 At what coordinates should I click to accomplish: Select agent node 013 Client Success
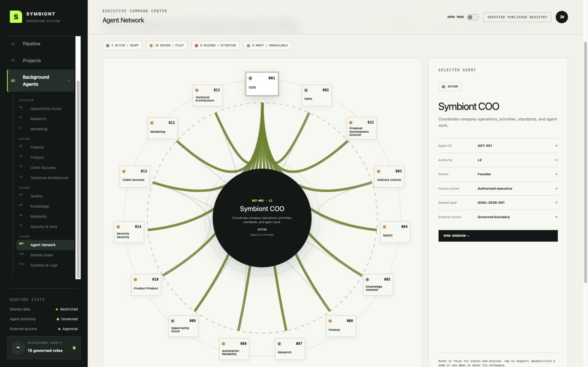point(135,176)
